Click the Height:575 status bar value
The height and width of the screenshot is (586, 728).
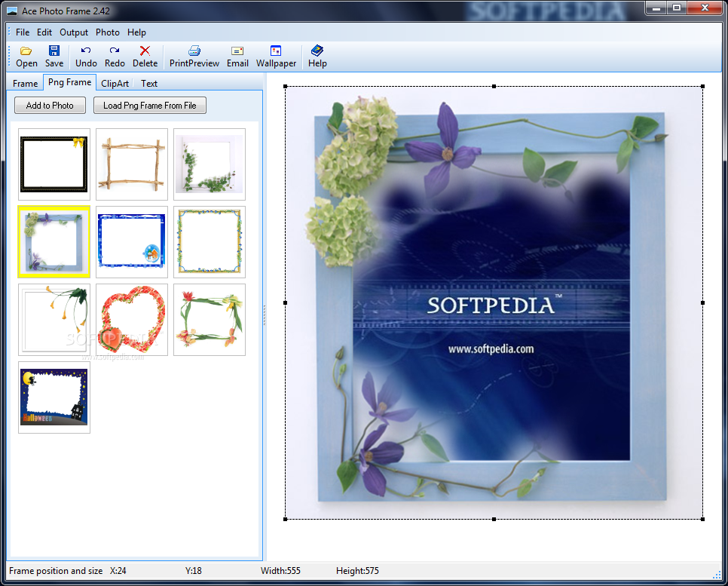click(x=357, y=571)
